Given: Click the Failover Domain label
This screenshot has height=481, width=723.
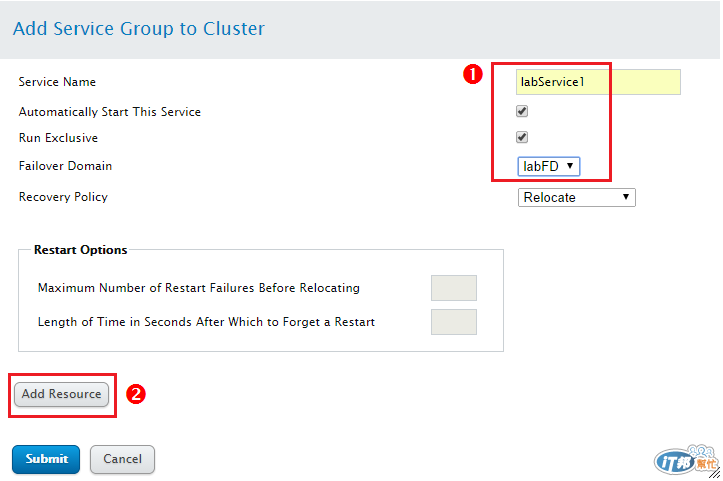Looking at the screenshot, I should [x=65, y=166].
